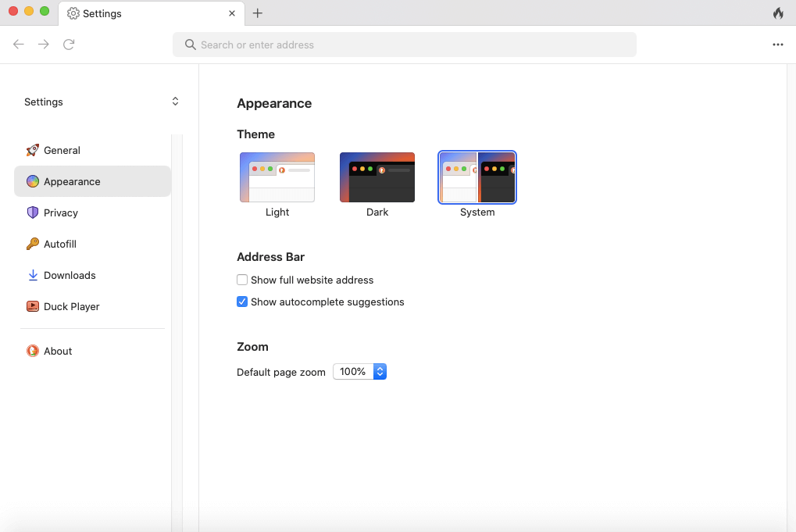Disable Show autocomplete suggestions checkbox
This screenshot has width=796, height=532.
(x=242, y=302)
